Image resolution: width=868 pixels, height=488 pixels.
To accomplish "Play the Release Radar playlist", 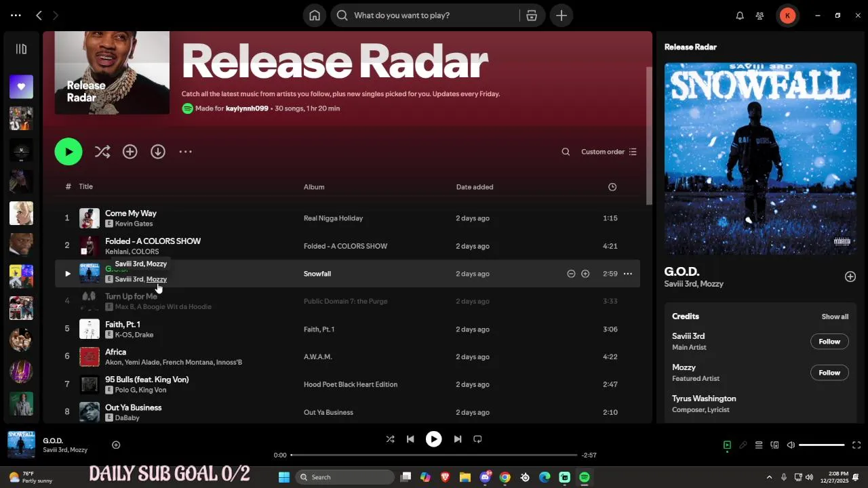I will tap(68, 152).
